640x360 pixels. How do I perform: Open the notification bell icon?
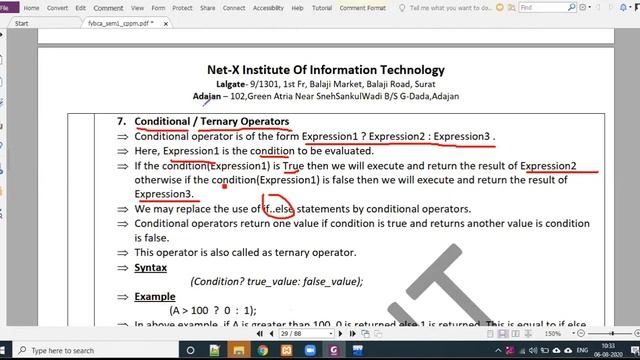pyautogui.click(x=623, y=7)
